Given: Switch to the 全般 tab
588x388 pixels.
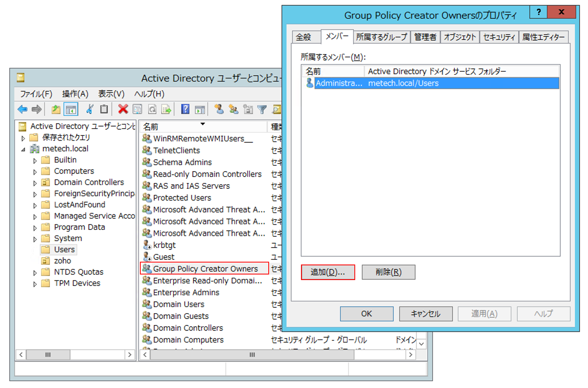Looking at the screenshot, I should (306, 37).
